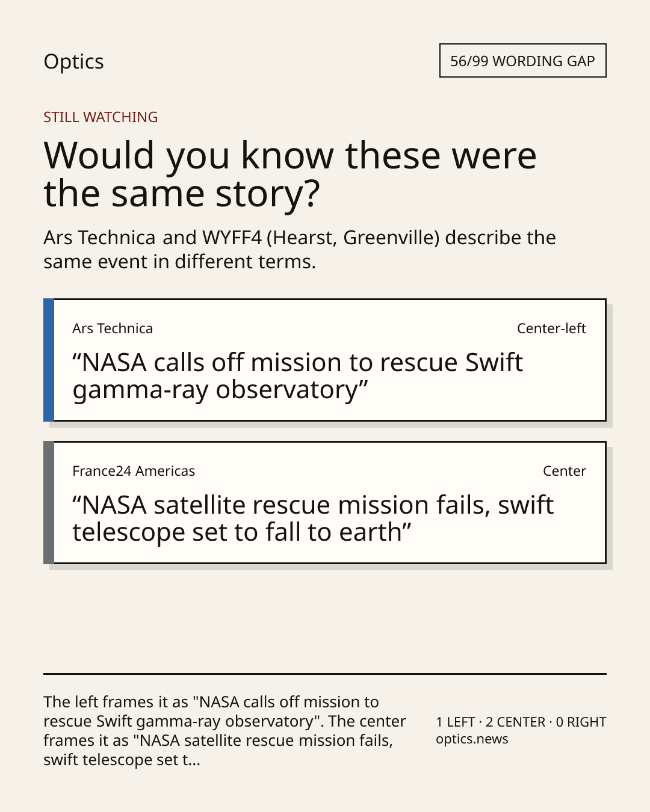Image resolution: width=650 pixels, height=812 pixels.
Task: Click the Center bias label on second card
Action: [x=565, y=471]
